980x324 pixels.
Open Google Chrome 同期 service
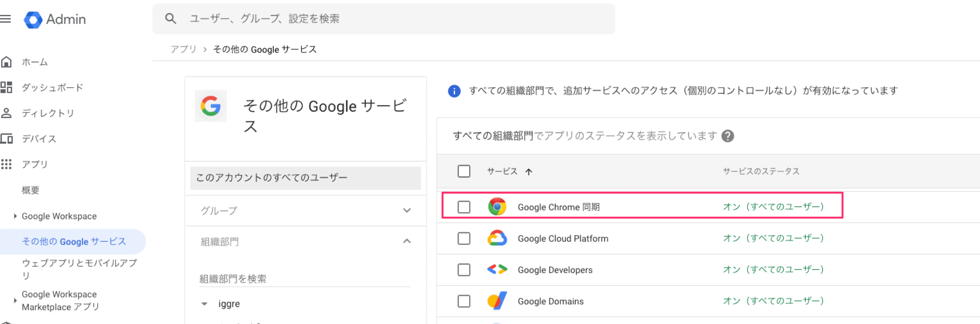pyautogui.click(x=558, y=207)
